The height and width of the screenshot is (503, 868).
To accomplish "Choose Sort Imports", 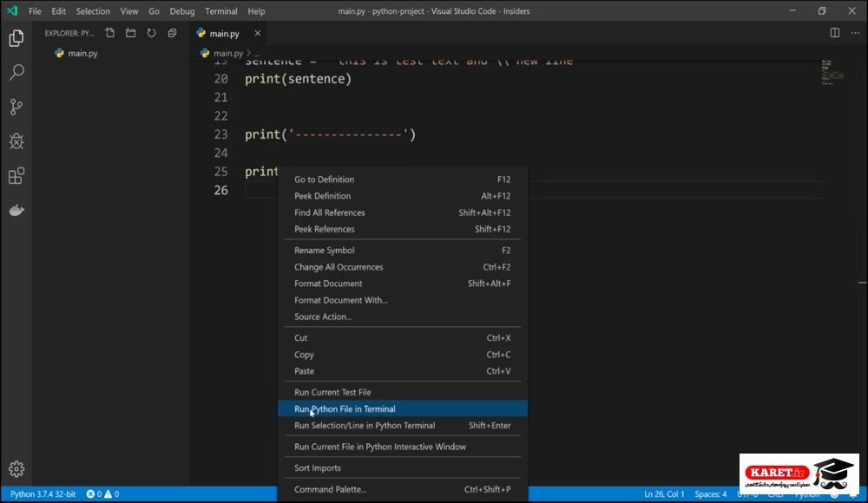I will point(403,467).
